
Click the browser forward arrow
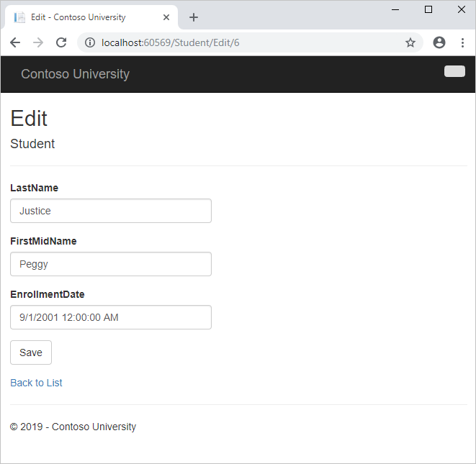point(38,42)
